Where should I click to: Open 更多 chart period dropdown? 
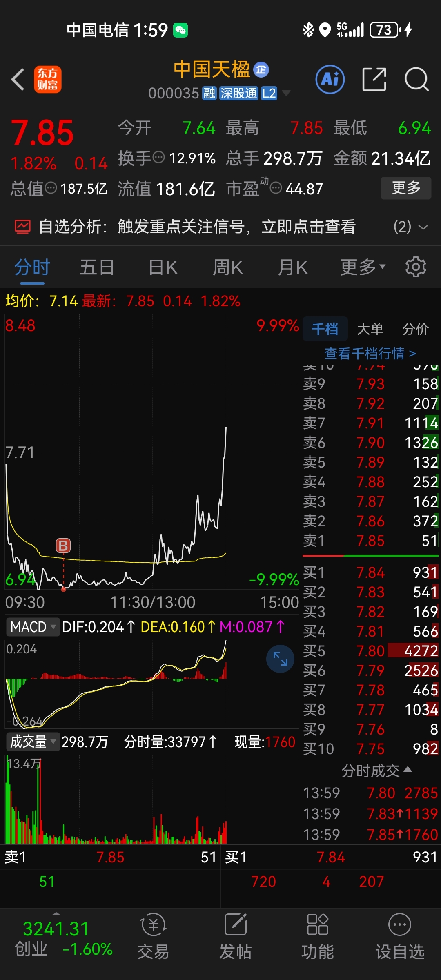point(363,267)
